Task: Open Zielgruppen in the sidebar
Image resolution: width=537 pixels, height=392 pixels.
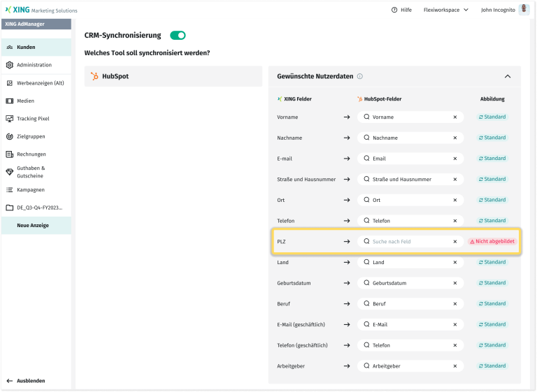Action: (x=31, y=136)
